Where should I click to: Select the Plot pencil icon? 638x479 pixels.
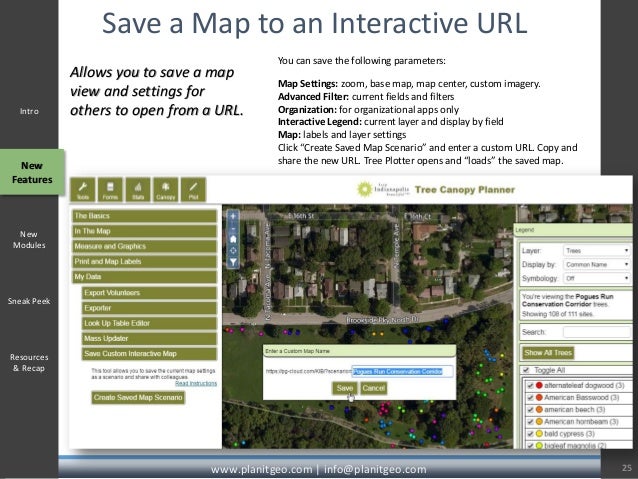click(193, 190)
